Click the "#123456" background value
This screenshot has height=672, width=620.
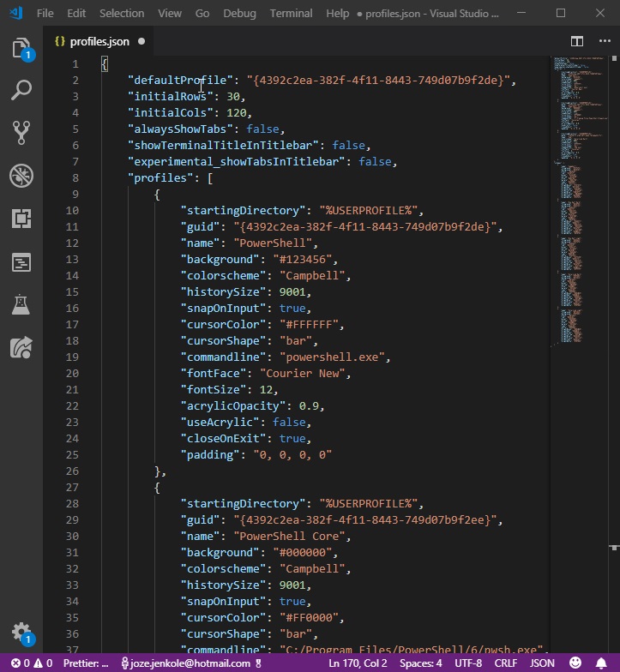coord(302,259)
